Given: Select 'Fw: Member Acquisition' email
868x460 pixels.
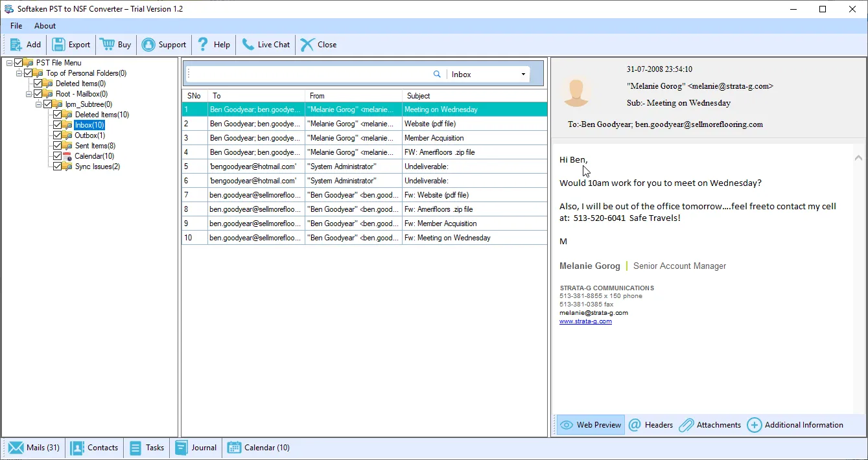Looking at the screenshot, I should [x=364, y=224].
